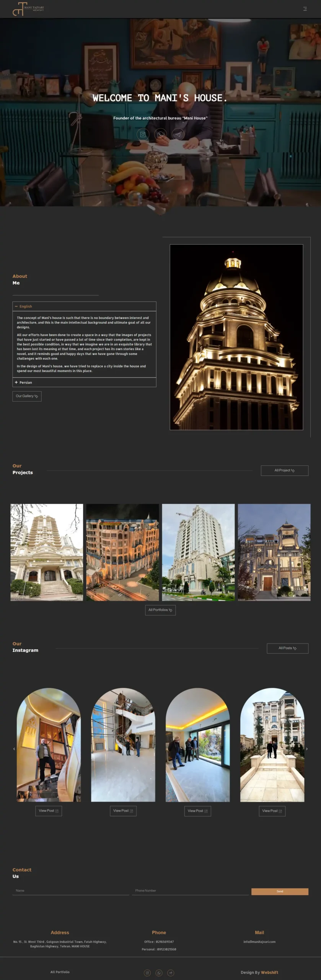Open WhatsApp icon in hero banner
This screenshot has height=980, width=321.
160,134
